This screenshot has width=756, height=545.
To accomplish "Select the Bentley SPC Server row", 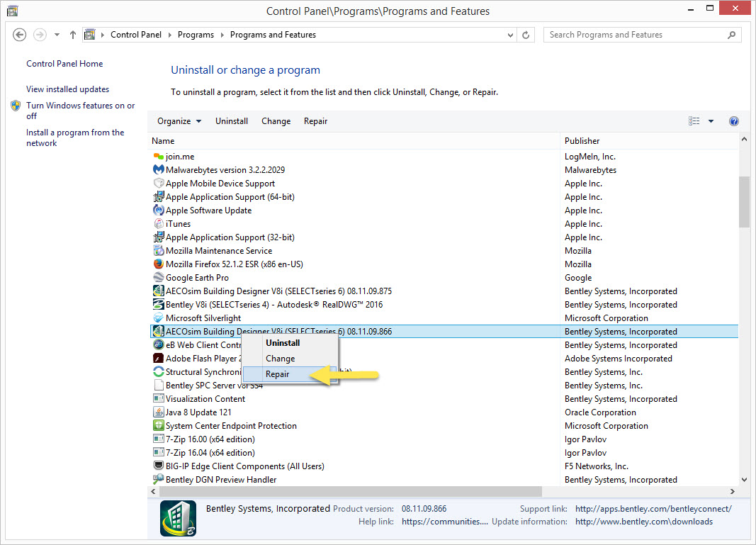I will [444, 386].
